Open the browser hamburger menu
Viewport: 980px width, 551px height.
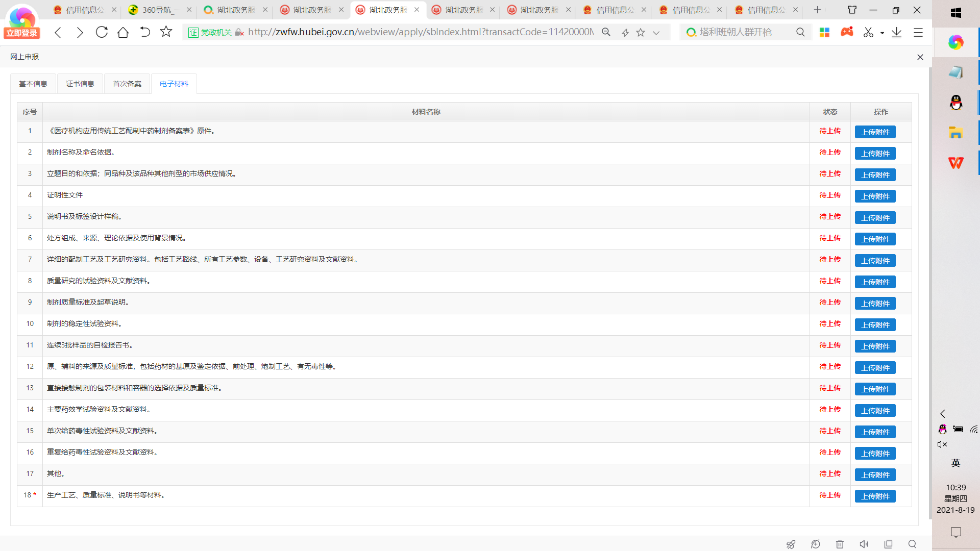pyautogui.click(x=918, y=32)
